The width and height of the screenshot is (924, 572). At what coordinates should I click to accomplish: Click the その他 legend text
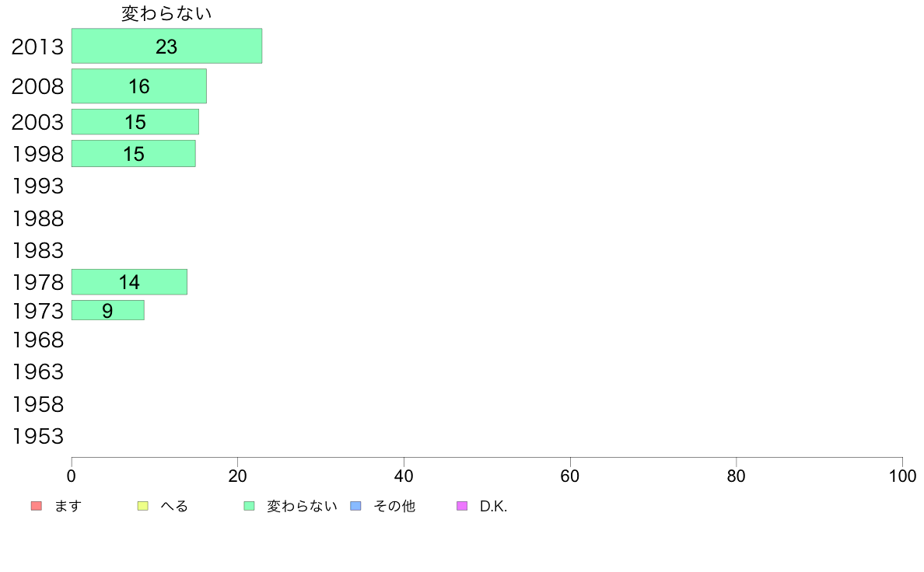point(394,506)
